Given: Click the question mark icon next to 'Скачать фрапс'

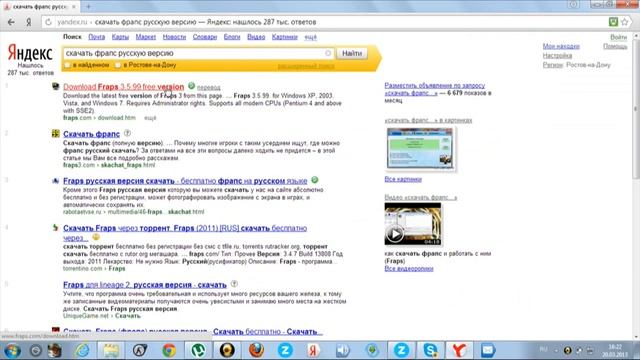Looking at the screenshot, I should 127,133.
